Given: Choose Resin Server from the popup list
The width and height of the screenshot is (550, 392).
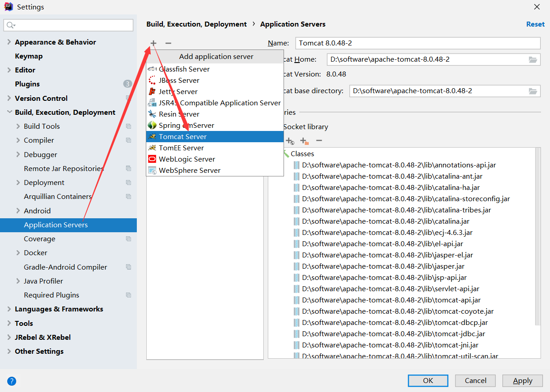Looking at the screenshot, I should [x=215, y=114].
